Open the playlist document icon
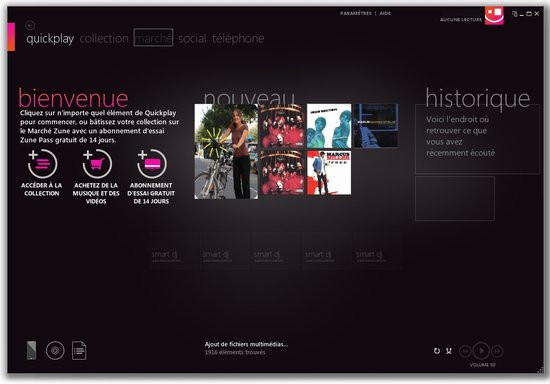Viewport: 550px width, 384px height. [79, 350]
